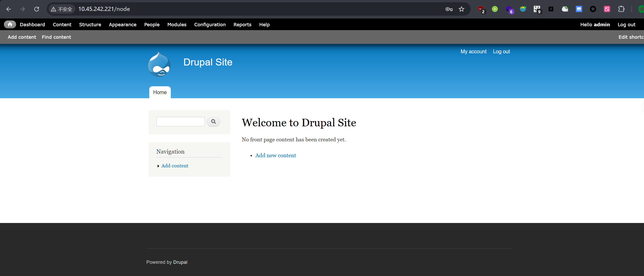Open the black ring extension
Image resolution: width=644 pixels, height=276 pixels.
pyautogui.click(x=593, y=9)
